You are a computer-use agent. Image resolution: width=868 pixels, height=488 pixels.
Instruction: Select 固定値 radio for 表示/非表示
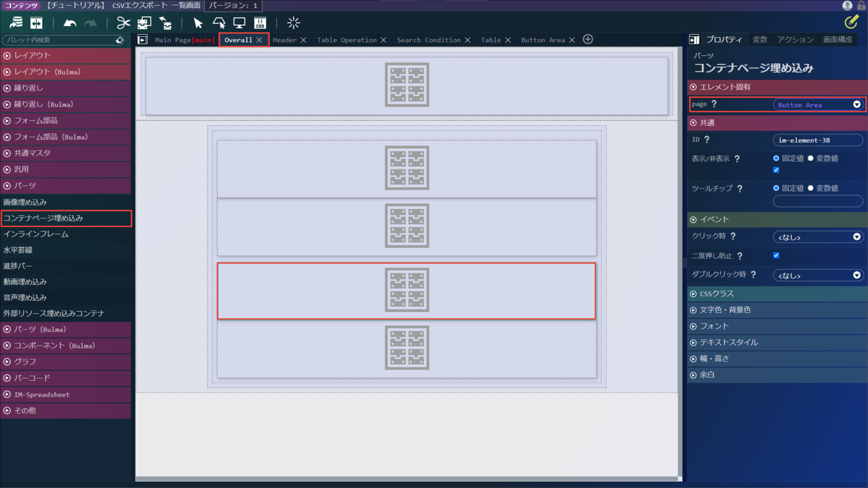coord(776,158)
